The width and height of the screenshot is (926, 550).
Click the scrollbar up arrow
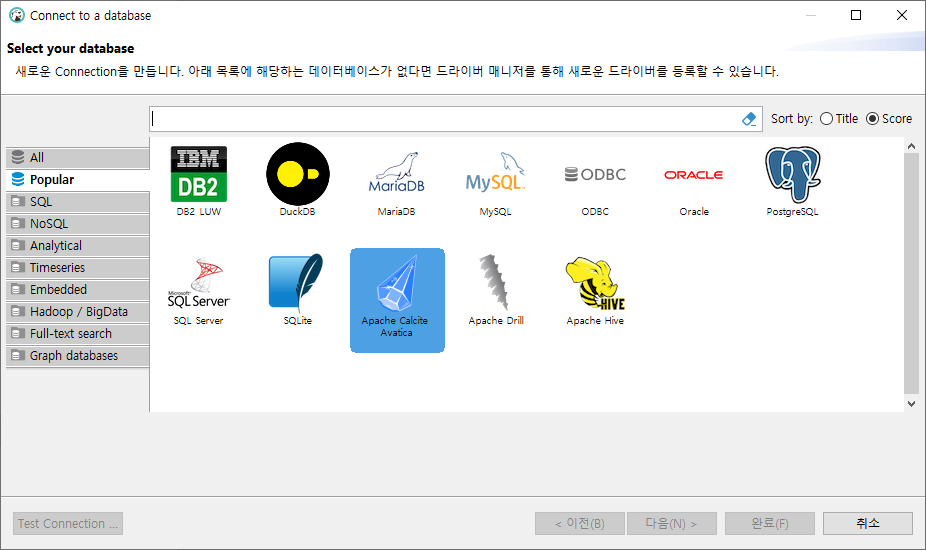click(911, 146)
